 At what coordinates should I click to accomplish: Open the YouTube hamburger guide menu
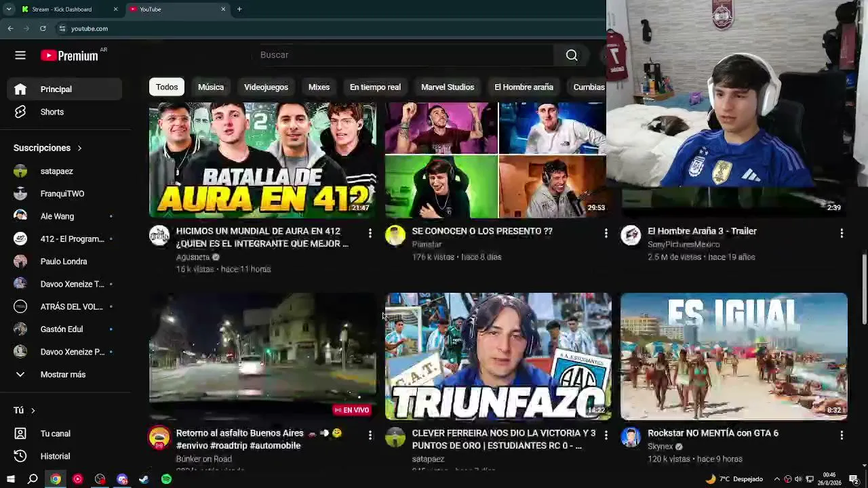(x=20, y=56)
